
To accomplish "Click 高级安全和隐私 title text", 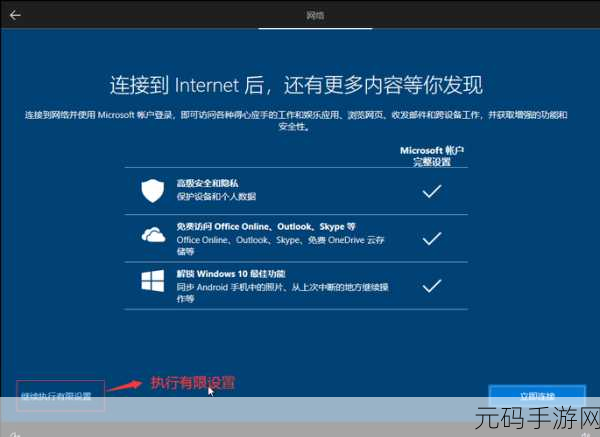I will (x=207, y=183).
